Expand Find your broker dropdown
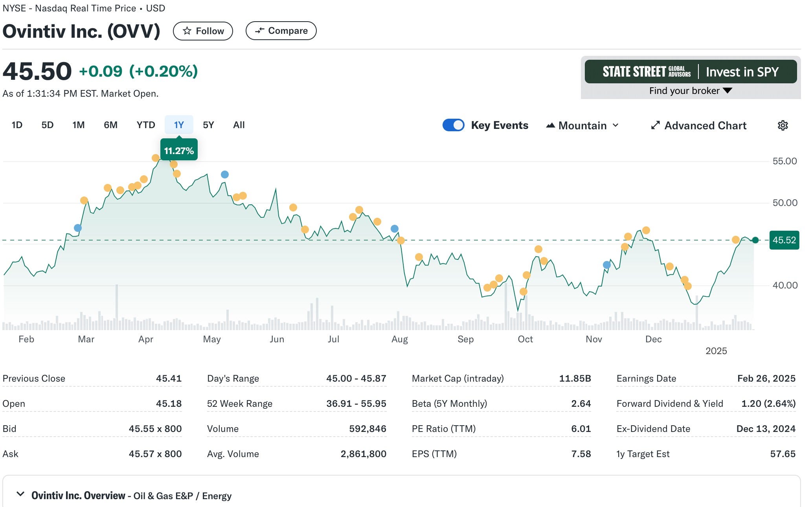Image resolution: width=812 pixels, height=507 pixels. [x=690, y=91]
